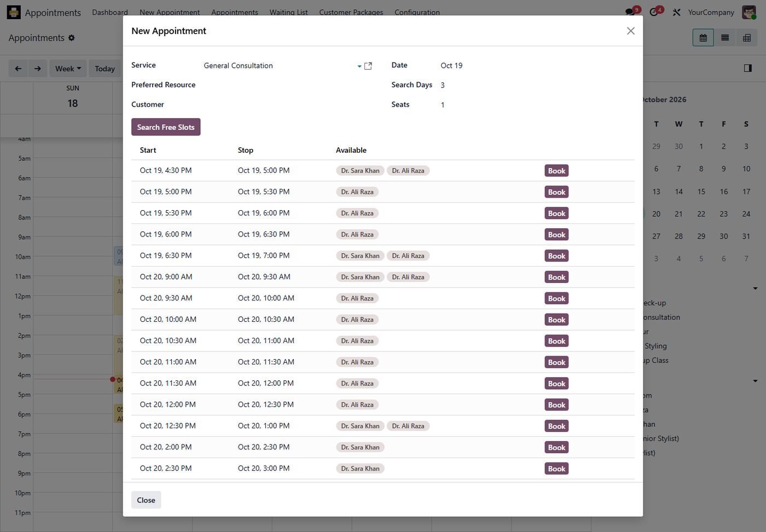
Task: Open external link icon next to Service field
Action: click(x=368, y=66)
